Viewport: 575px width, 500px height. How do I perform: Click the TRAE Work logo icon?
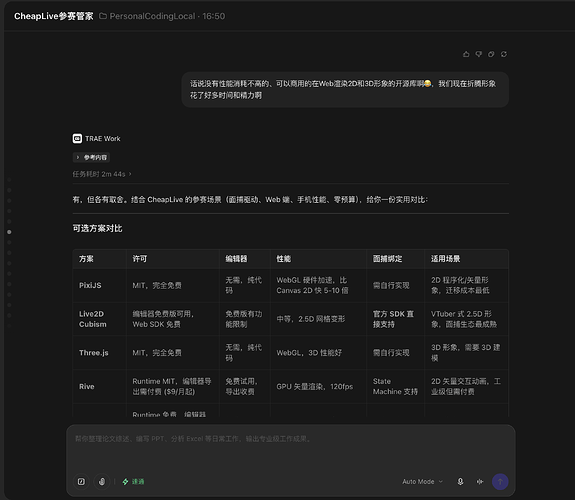77,138
